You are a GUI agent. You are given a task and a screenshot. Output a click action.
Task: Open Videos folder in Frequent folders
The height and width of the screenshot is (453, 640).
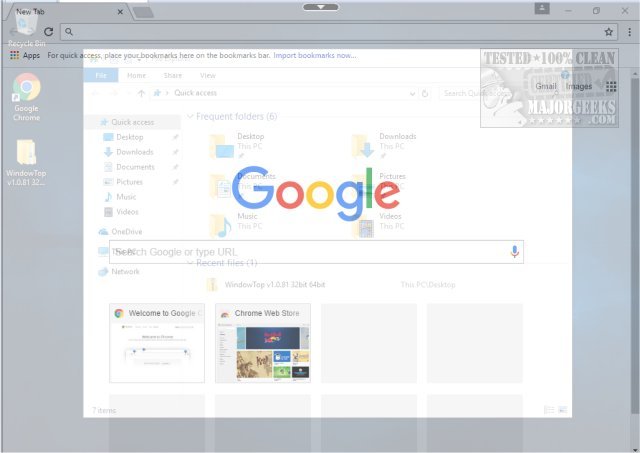click(378, 225)
